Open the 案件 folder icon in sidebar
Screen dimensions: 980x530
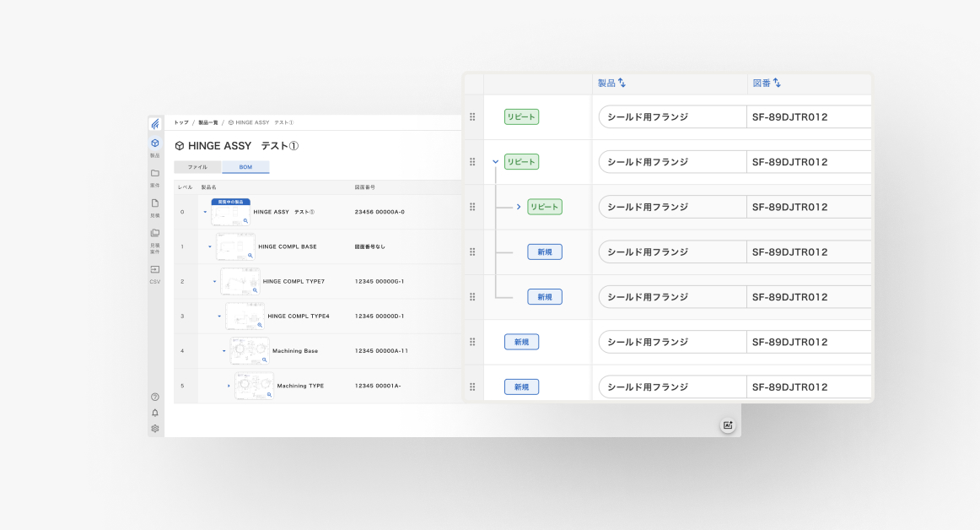pos(154,175)
